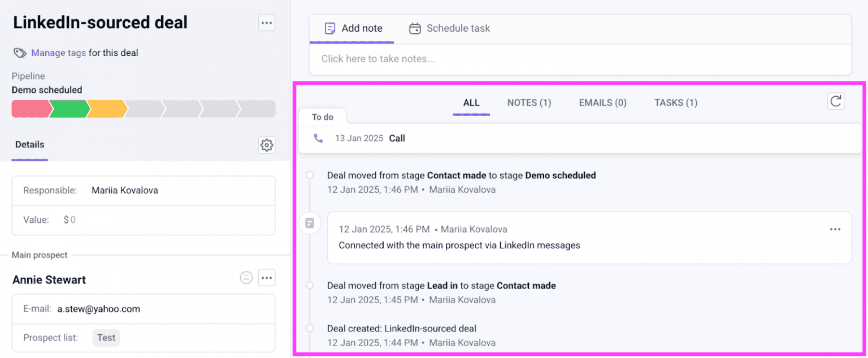Screen dimensions: 868x358
Task: Click the note icon on Add note tab
Action: (x=329, y=28)
